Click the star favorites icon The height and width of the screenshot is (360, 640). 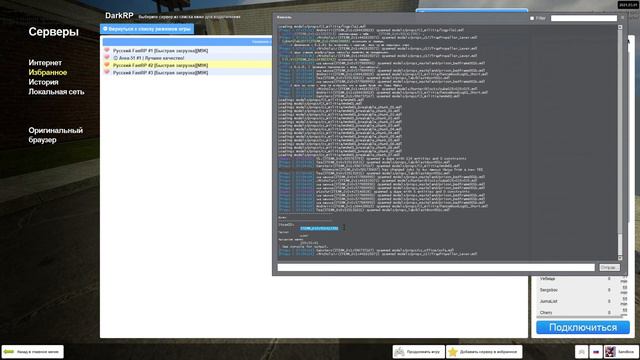point(453,351)
